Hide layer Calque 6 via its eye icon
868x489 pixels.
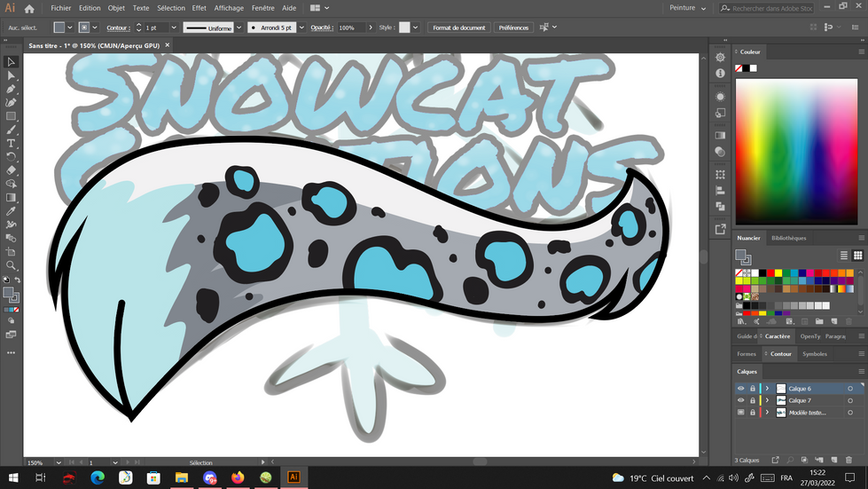(x=741, y=389)
